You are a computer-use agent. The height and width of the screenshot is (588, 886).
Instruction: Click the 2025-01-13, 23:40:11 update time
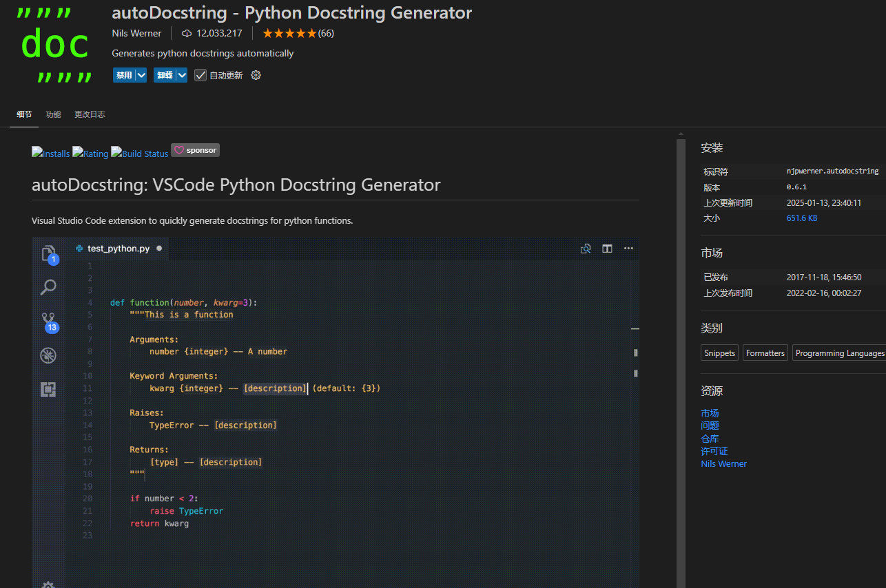[824, 203]
